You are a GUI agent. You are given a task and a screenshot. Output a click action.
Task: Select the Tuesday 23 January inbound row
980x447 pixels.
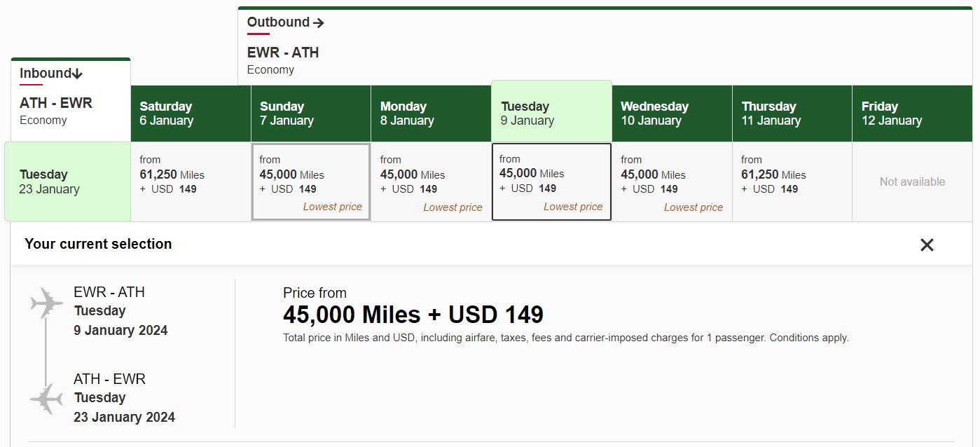(x=68, y=181)
